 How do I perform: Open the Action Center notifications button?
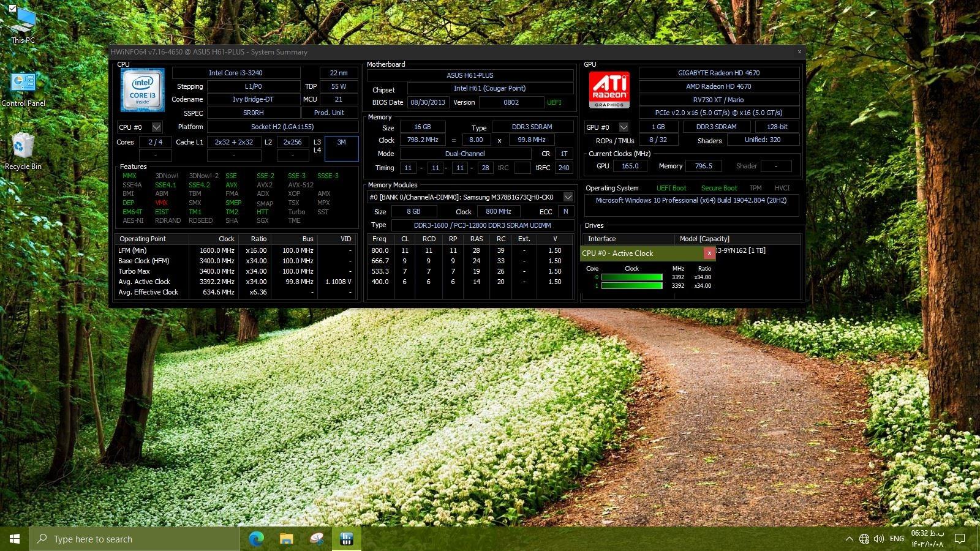[960, 539]
